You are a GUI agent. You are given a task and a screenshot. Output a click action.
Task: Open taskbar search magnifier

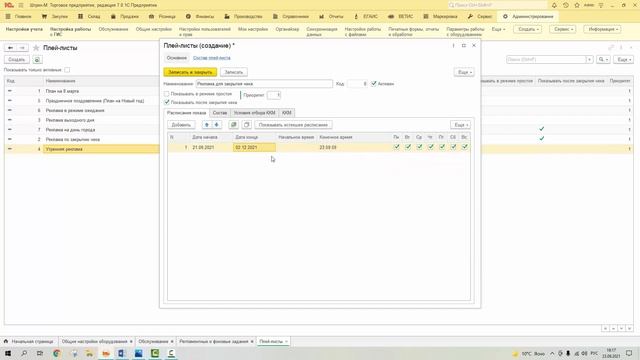click(24, 353)
